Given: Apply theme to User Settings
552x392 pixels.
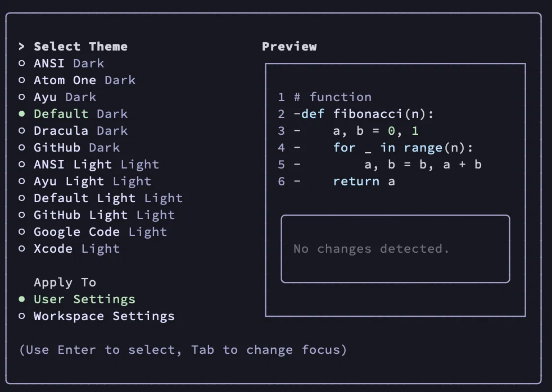Looking at the screenshot, I should click(x=77, y=299).
